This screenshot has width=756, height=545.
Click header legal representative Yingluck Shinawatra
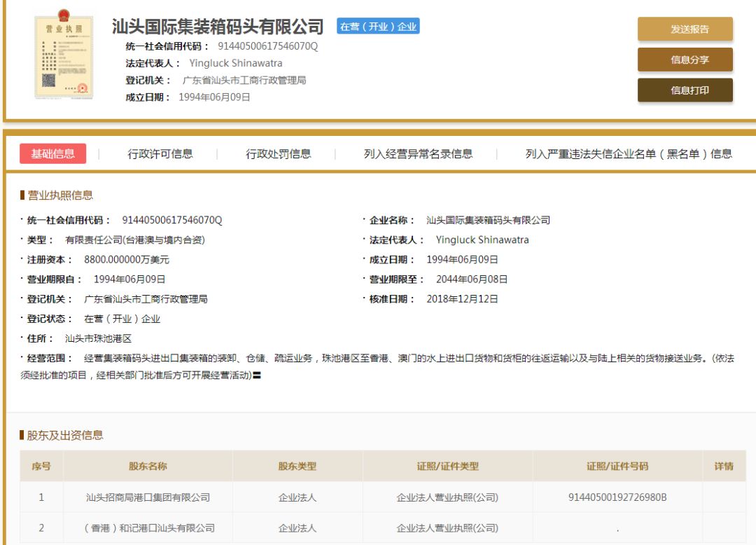pos(236,63)
